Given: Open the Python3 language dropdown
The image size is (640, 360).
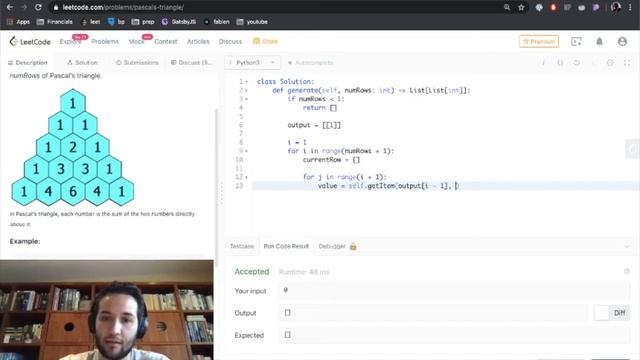Looking at the screenshot, I should 252,62.
